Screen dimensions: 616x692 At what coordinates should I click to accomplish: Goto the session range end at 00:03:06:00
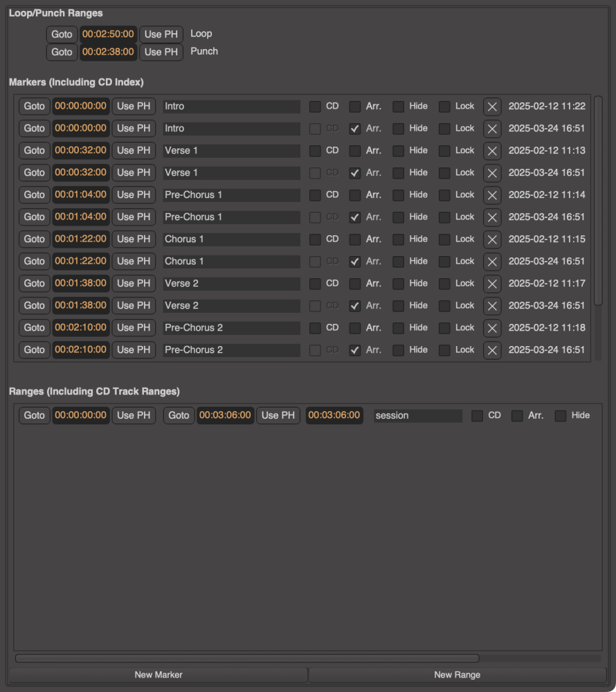[179, 416]
